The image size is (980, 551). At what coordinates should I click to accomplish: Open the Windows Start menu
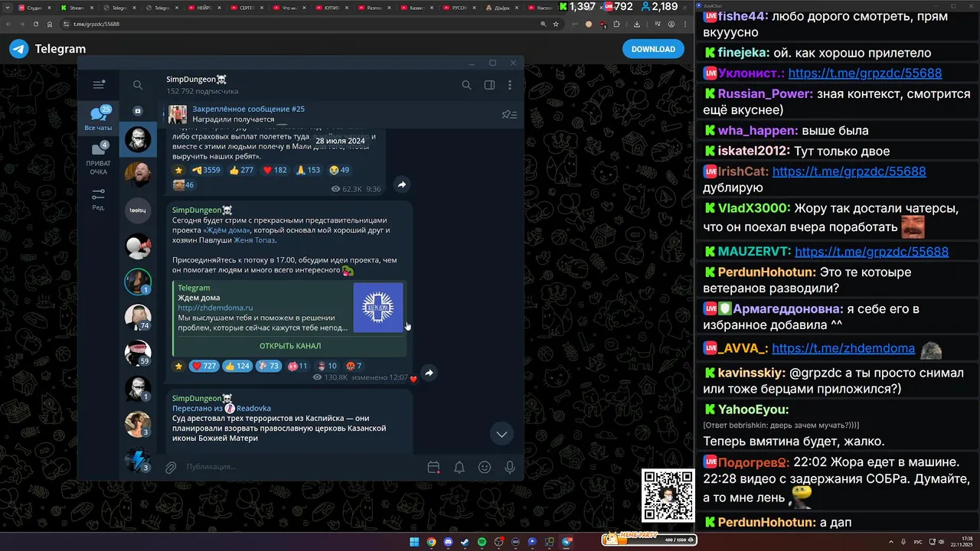click(414, 542)
